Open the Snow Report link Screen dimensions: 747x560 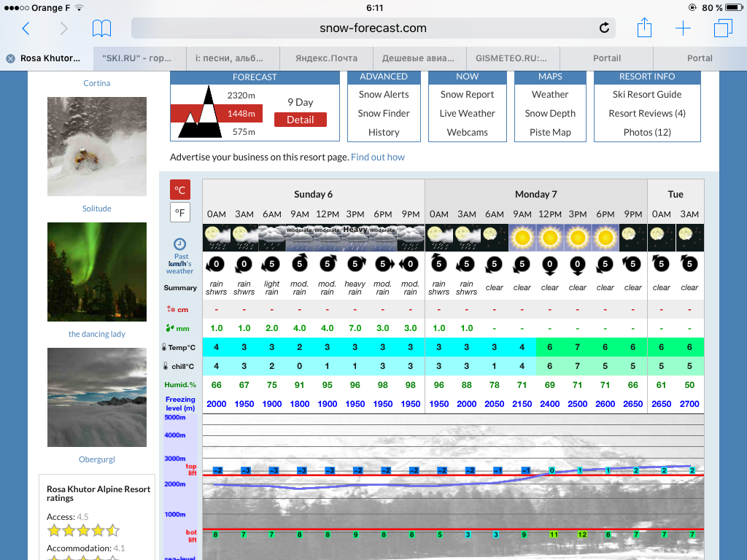[467, 94]
